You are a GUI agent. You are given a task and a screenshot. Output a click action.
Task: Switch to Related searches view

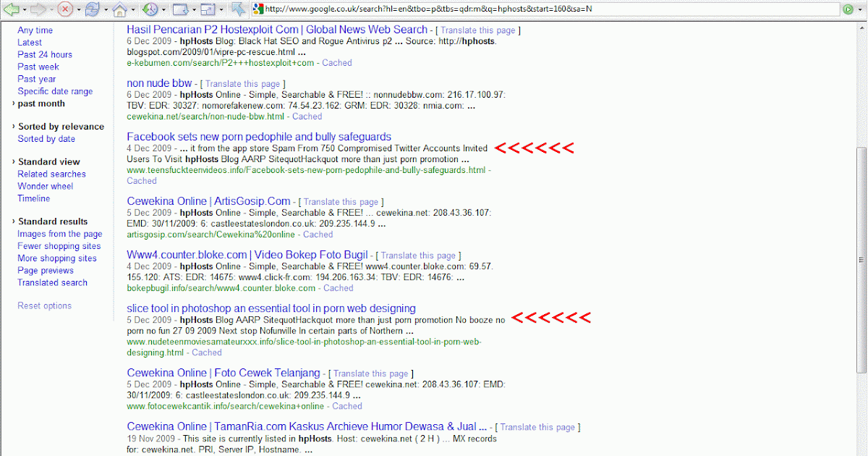pyautogui.click(x=51, y=174)
